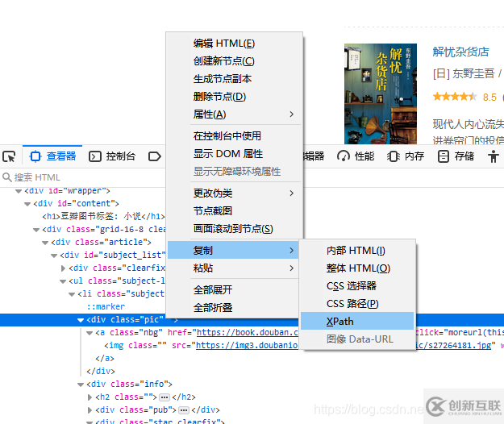The height and width of the screenshot is (424, 504).
Task: Open the 性能 performance tab
Action: click(356, 156)
